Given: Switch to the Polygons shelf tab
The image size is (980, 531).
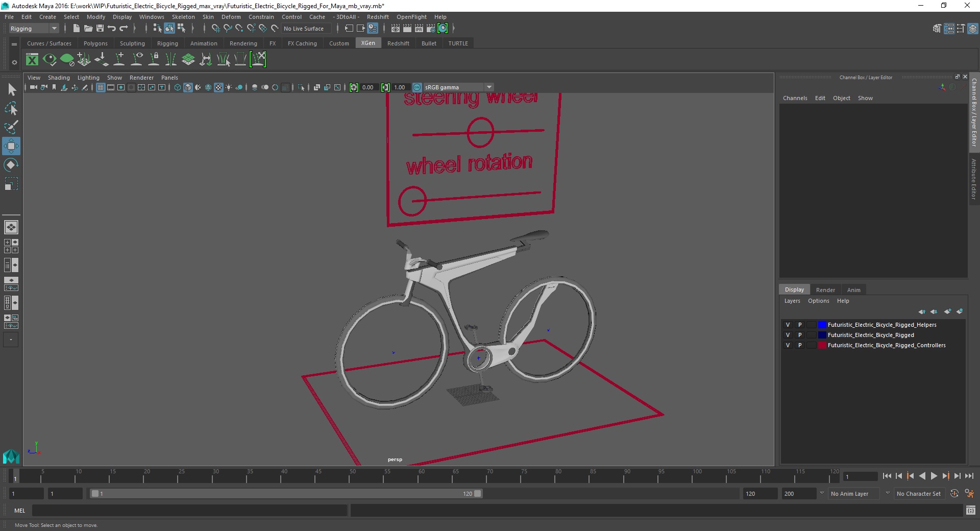Looking at the screenshot, I should 95,43.
